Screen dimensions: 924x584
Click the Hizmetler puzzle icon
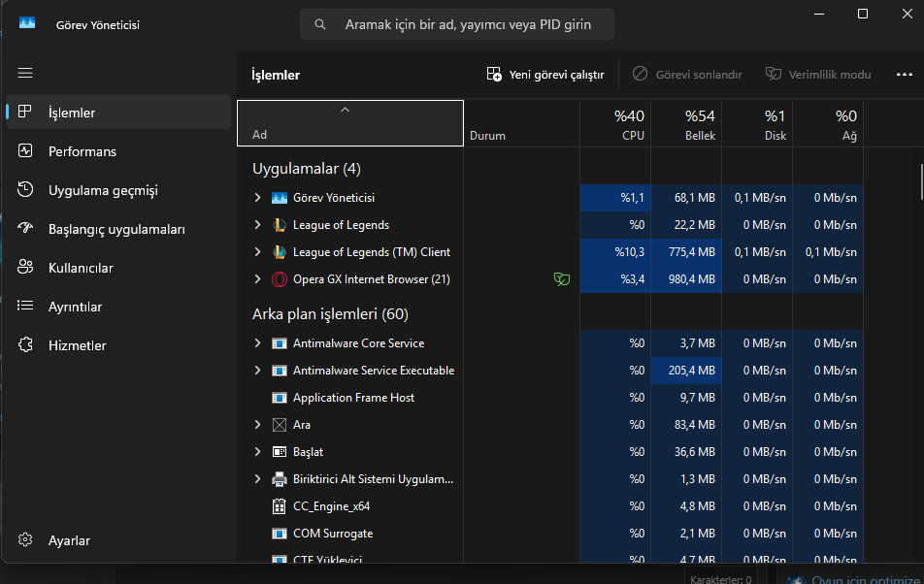pyautogui.click(x=26, y=345)
